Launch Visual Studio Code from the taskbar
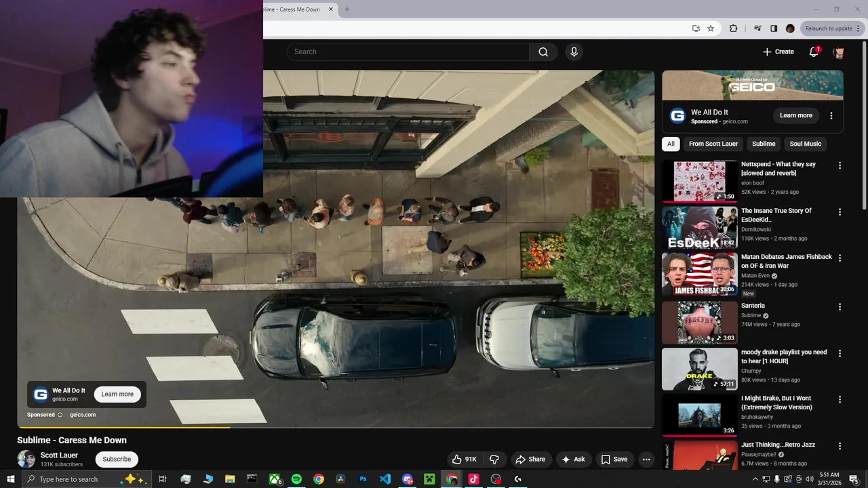 tap(385, 479)
